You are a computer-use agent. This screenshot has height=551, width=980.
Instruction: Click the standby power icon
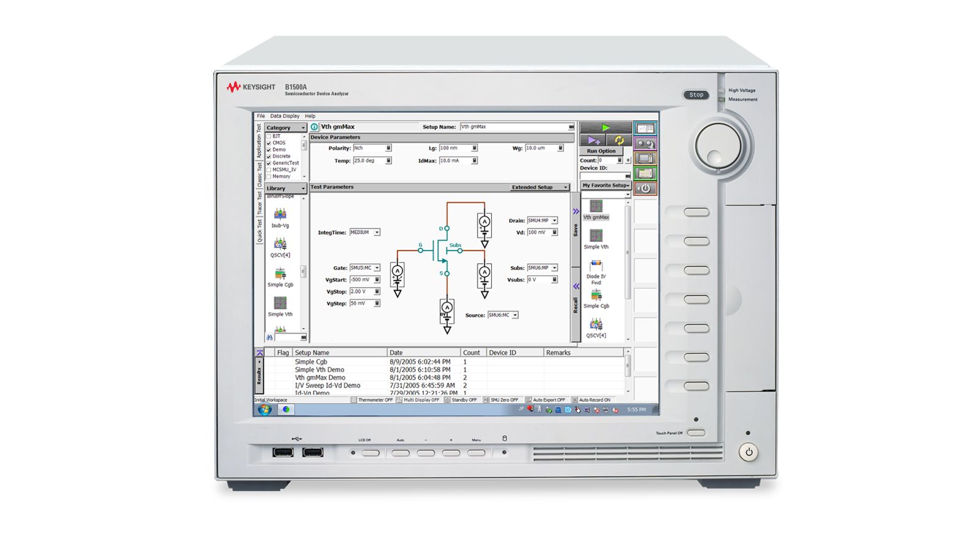(645, 189)
